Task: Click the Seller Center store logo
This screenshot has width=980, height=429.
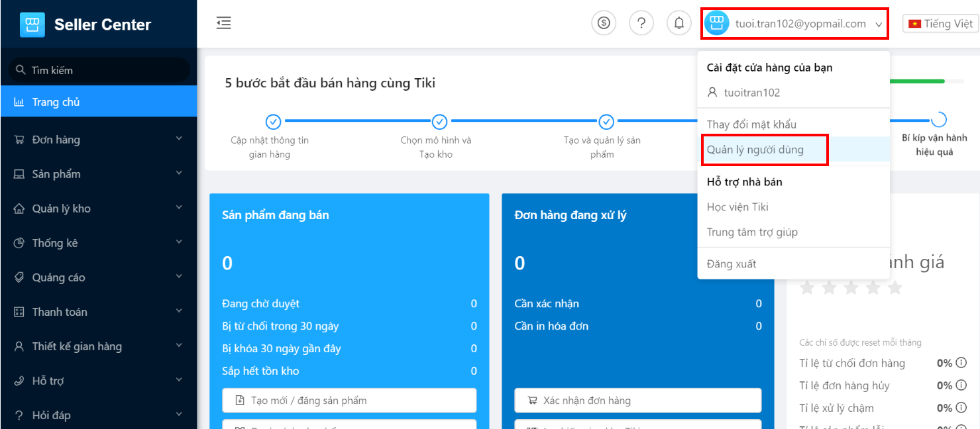Action: click(32, 24)
